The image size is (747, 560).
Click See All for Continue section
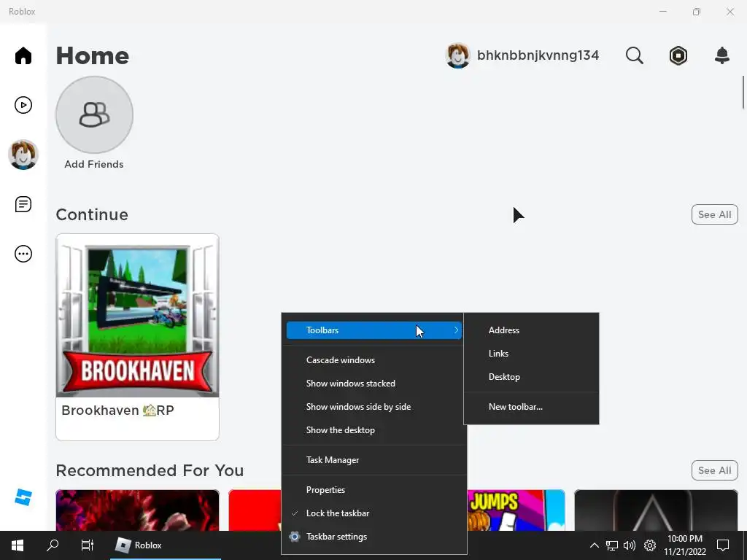(715, 215)
